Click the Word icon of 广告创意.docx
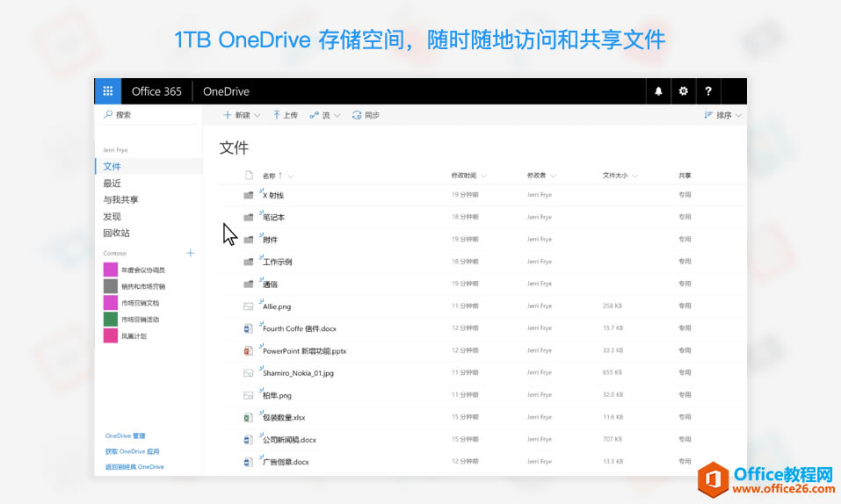Screen dimensions: 841x504 (249, 462)
